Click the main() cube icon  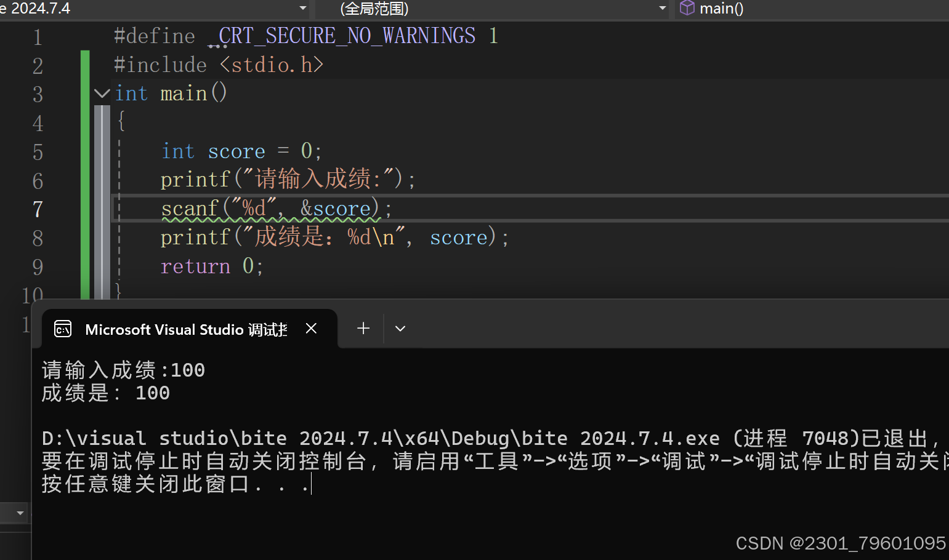pyautogui.click(x=687, y=8)
